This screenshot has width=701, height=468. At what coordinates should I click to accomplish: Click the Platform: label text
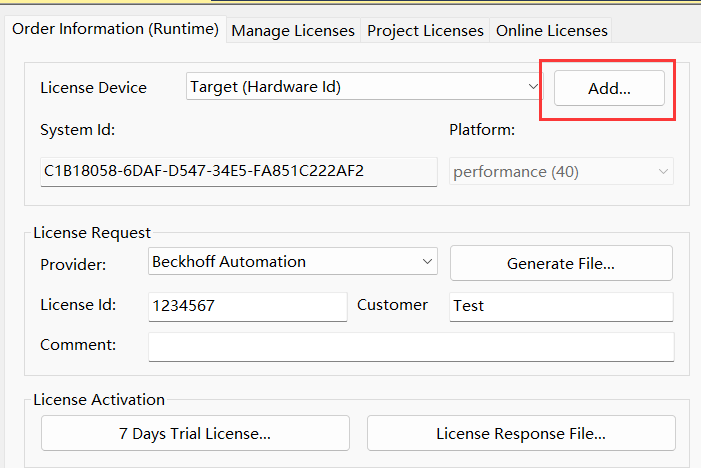tap(482, 130)
